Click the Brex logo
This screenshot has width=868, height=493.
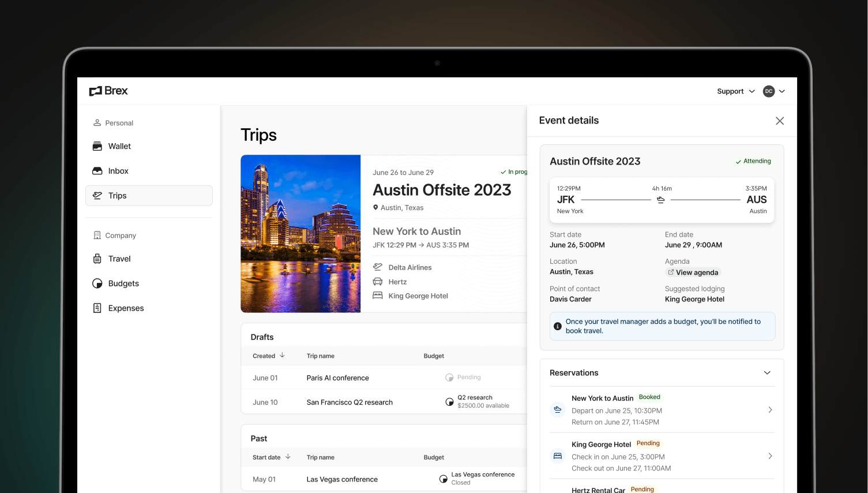[x=108, y=91]
